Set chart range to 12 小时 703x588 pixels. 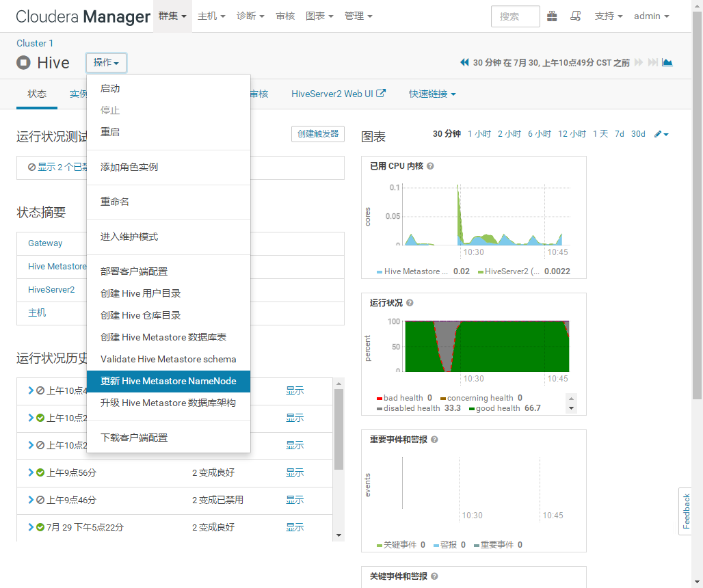(x=572, y=134)
